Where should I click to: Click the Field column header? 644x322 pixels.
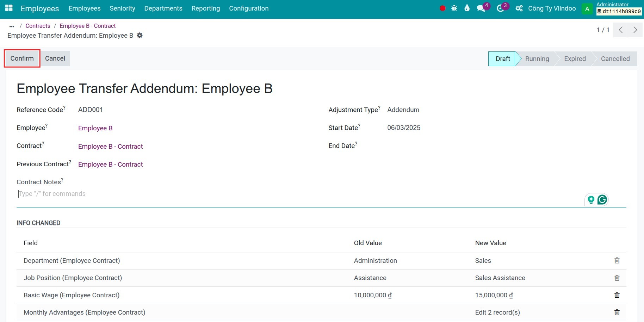click(x=31, y=243)
